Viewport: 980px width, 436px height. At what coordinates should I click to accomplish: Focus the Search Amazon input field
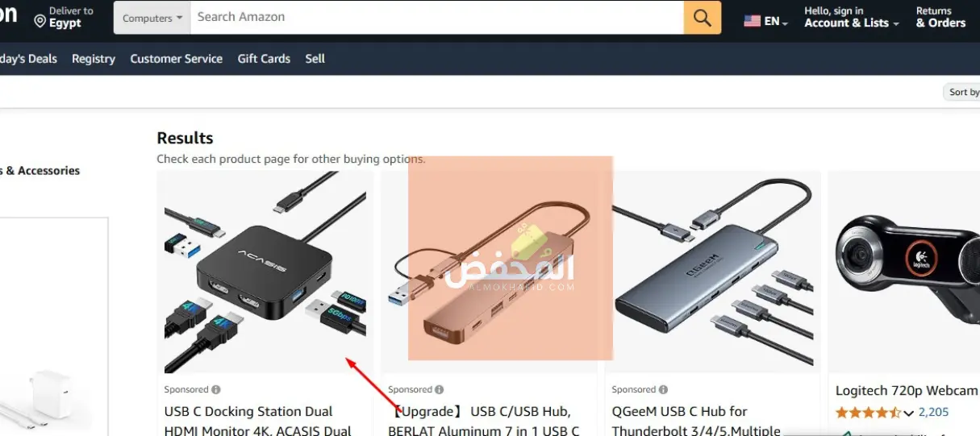tap(436, 18)
